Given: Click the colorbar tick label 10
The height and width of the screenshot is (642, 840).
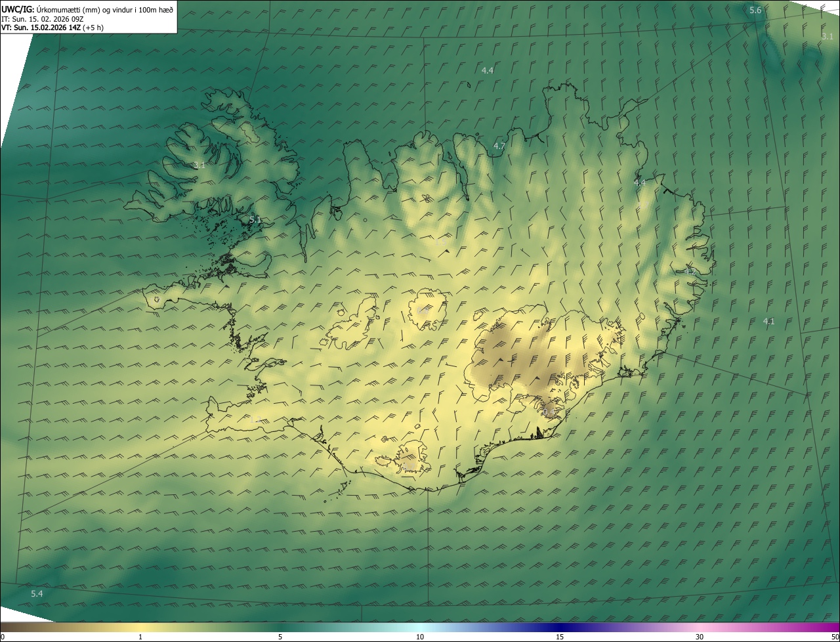Looking at the screenshot, I should [x=420, y=637].
